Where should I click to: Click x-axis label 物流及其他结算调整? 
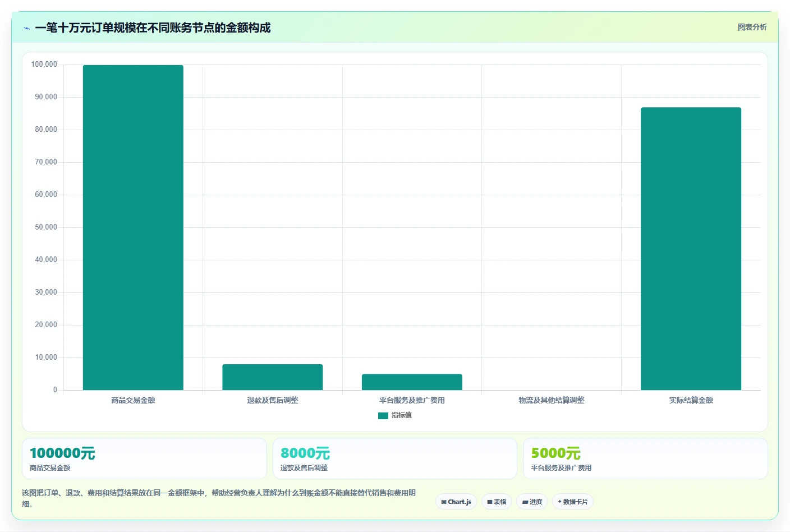[x=552, y=400]
